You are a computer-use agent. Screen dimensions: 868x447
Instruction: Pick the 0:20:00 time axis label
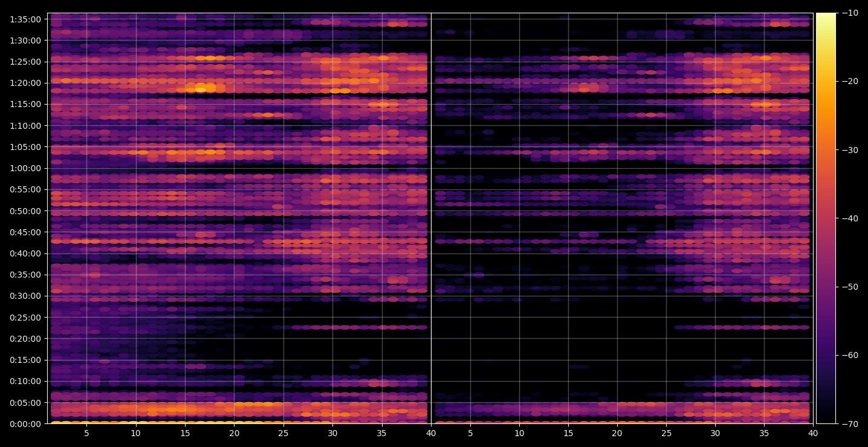(25, 339)
